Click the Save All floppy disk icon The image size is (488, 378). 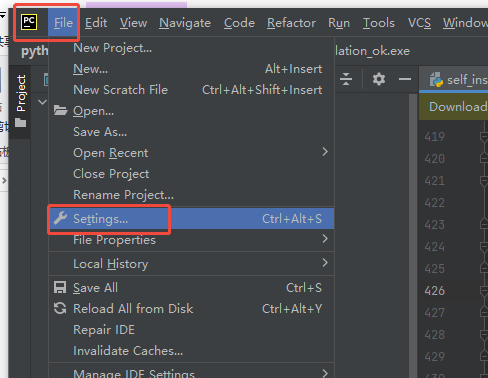[60, 287]
